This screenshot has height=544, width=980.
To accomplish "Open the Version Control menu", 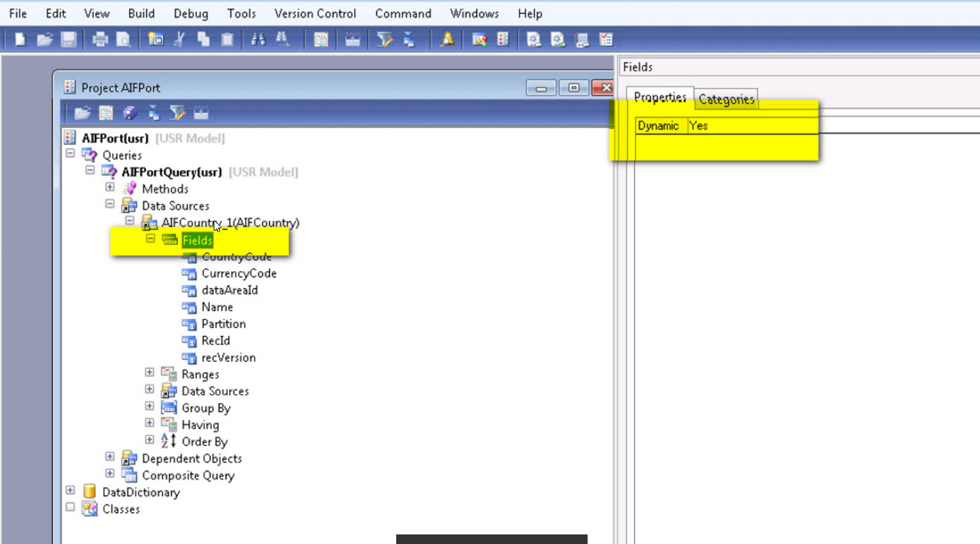I will pos(315,13).
